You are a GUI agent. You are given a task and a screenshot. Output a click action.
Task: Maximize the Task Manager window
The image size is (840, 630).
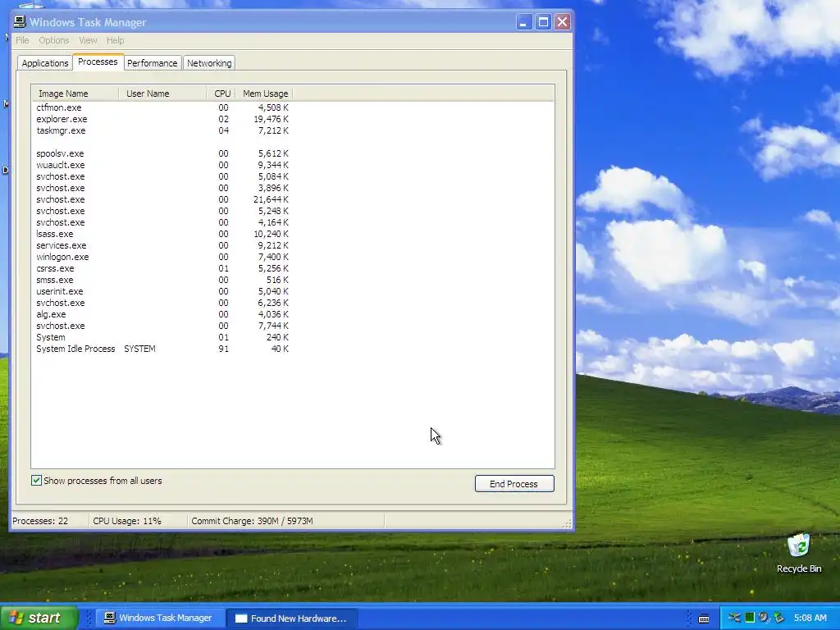[x=543, y=22]
